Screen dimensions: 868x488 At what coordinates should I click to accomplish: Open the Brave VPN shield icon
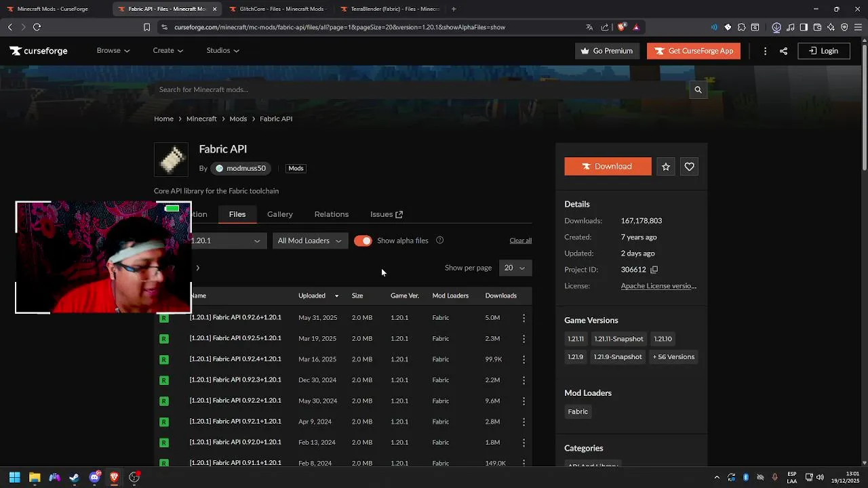[844, 27]
